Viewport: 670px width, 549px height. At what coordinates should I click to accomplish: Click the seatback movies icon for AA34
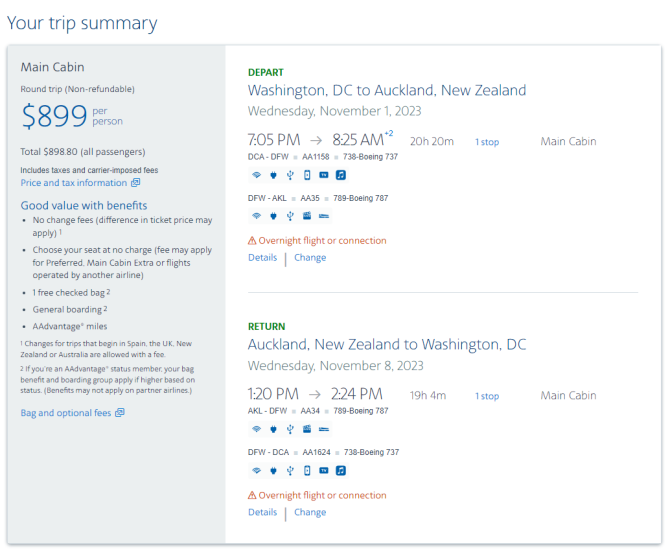tap(307, 429)
